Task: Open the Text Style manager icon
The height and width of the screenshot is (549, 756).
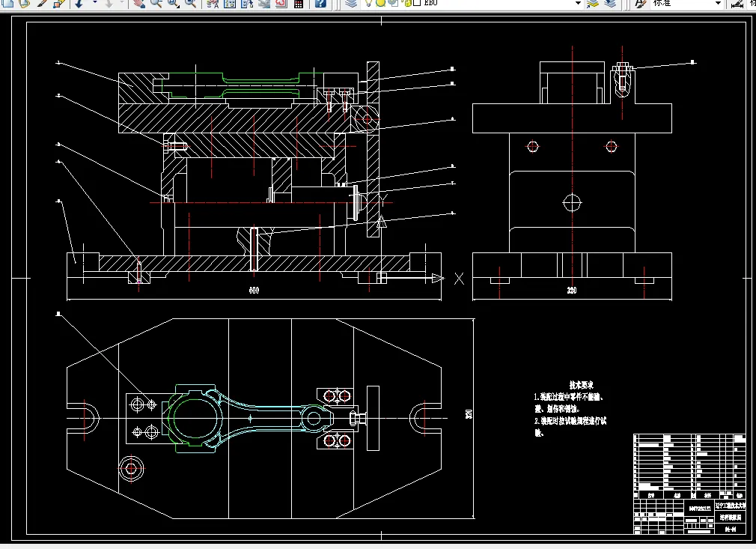Action: coord(640,4)
